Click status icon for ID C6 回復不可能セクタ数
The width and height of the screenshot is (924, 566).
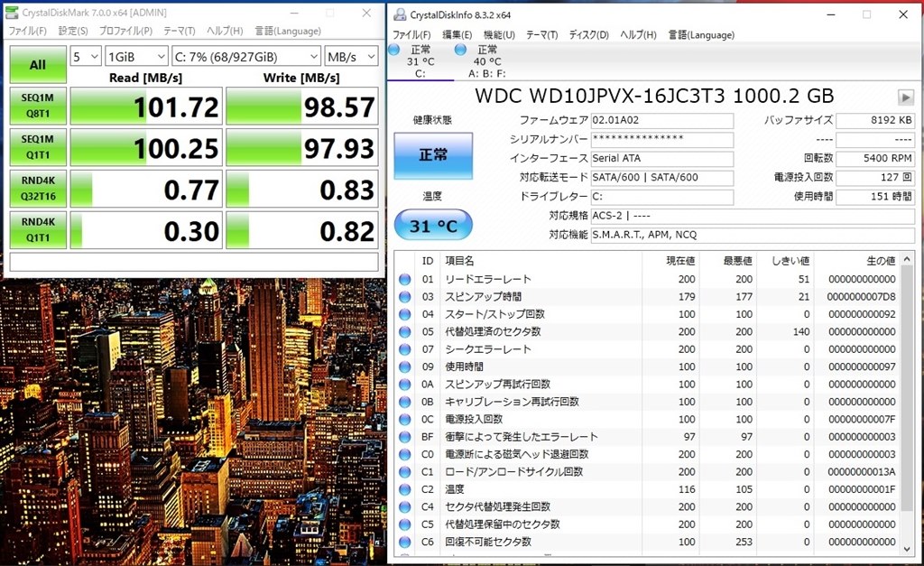[x=405, y=542]
